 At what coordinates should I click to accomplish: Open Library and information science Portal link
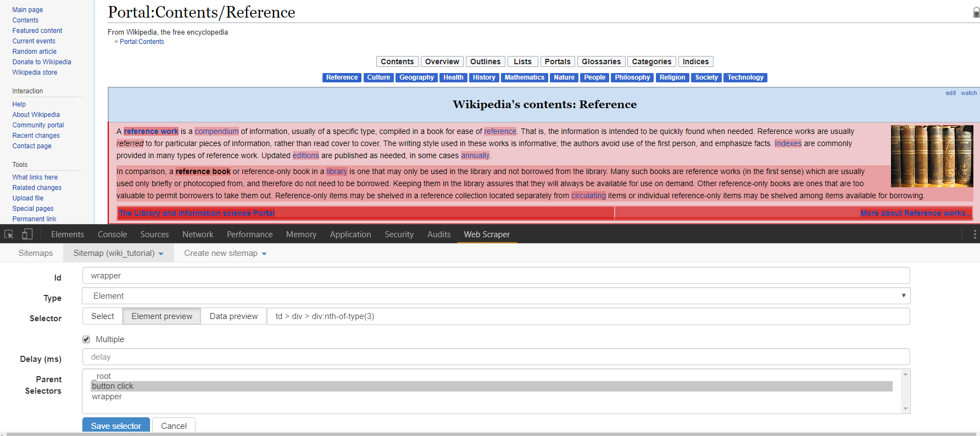(197, 213)
